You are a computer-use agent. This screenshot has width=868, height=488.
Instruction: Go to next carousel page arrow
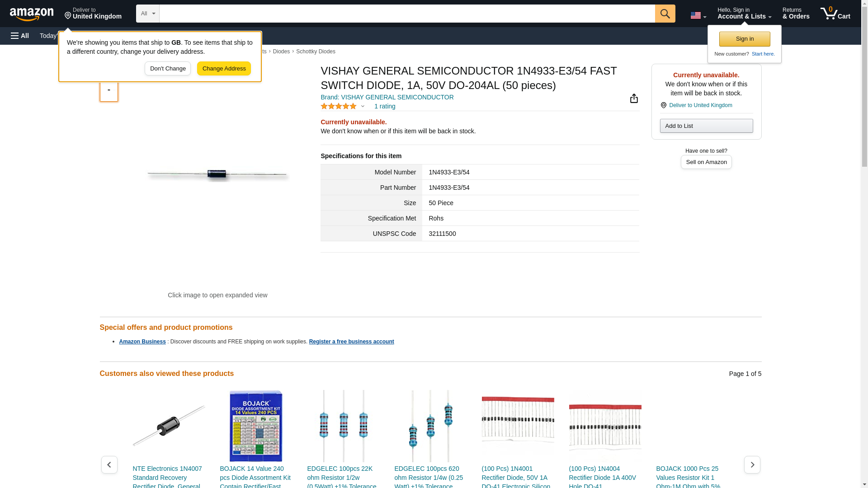[752, 465]
